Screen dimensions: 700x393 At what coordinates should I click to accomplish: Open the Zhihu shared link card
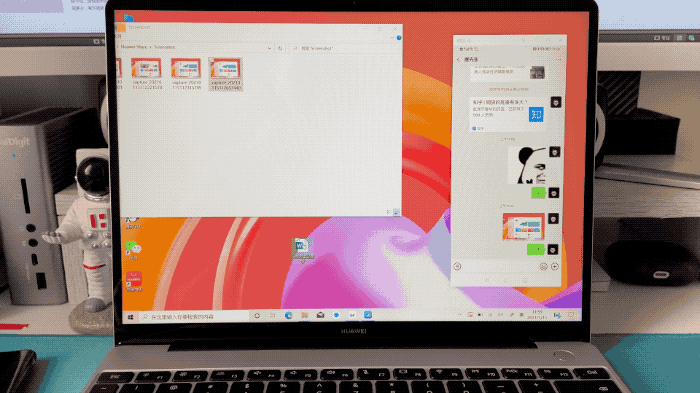[508, 114]
